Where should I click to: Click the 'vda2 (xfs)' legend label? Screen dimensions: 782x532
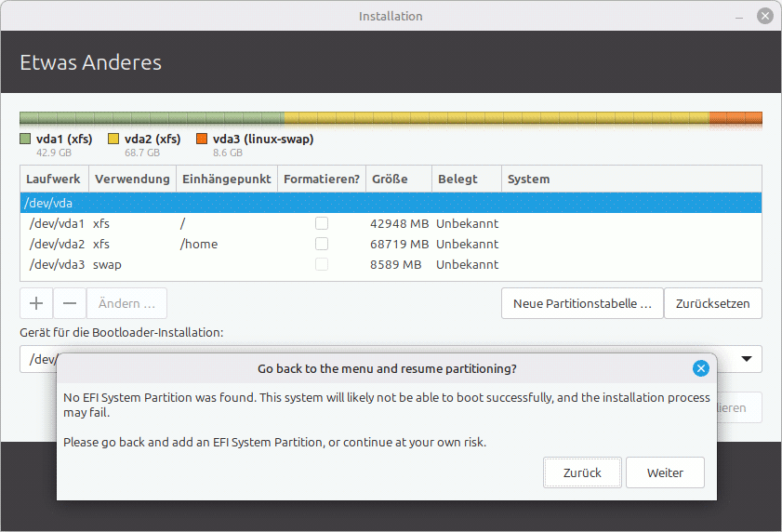pos(152,139)
